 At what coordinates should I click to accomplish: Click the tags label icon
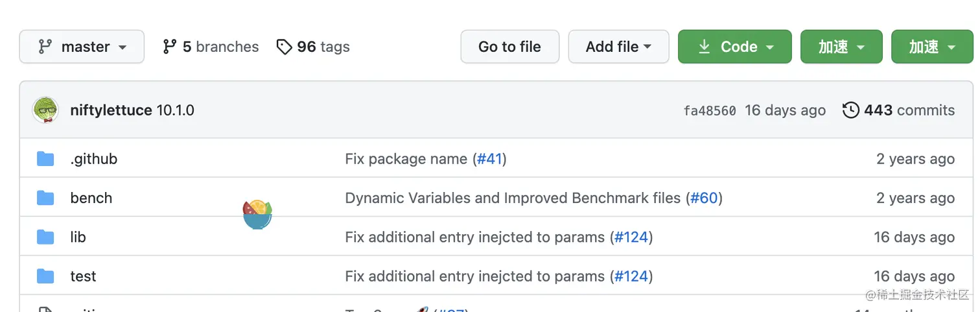tap(284, 47)
